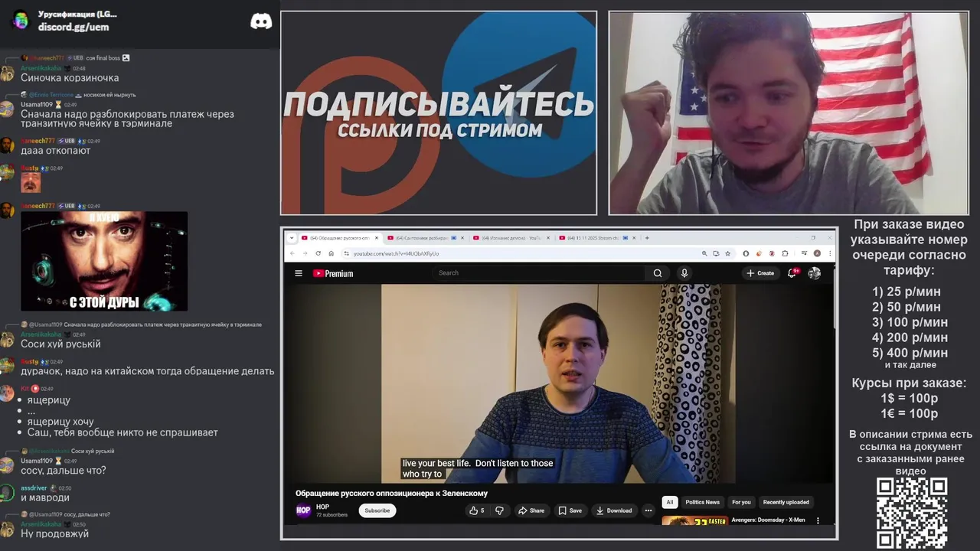The image size is (980, 551).
Task: Switch to the 'Изгнание демона' browser tab
Action: pyautogui.click(x=513, y=238)
